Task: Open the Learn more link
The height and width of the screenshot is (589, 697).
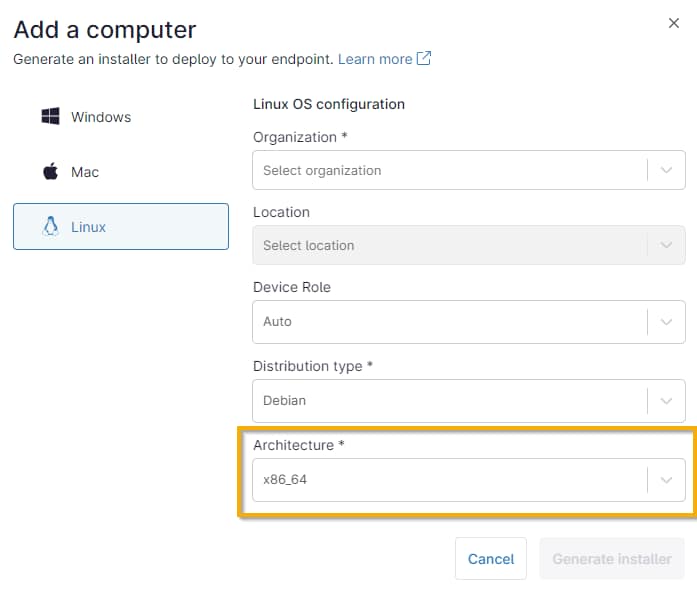Action: [x=375, y=59]
